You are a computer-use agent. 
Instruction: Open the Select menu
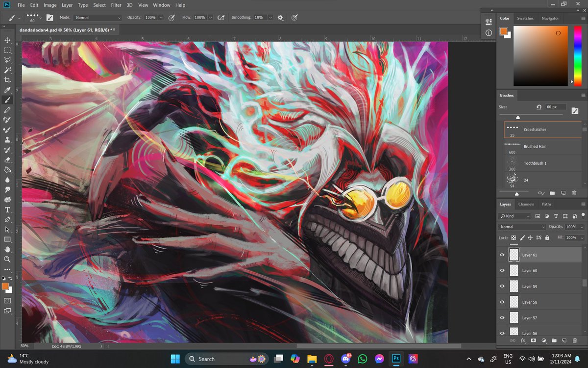tap(99, 5)
